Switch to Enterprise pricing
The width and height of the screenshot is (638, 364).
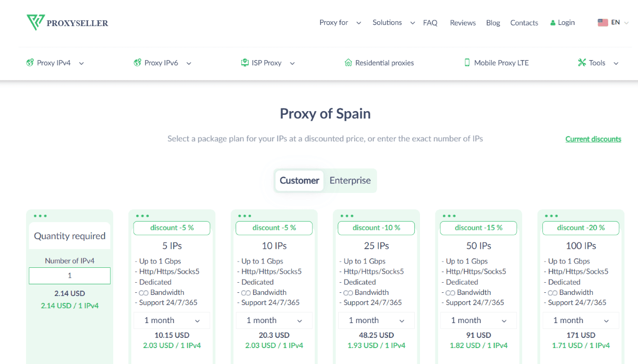pos(350,181)
